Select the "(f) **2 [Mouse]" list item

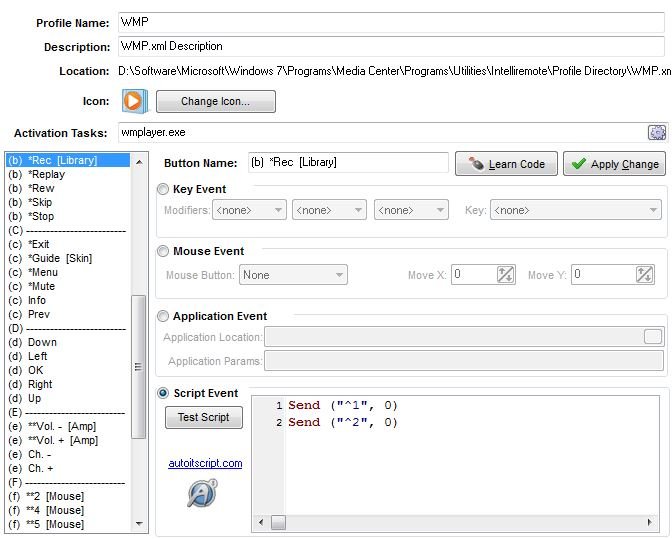pos(68,497)
